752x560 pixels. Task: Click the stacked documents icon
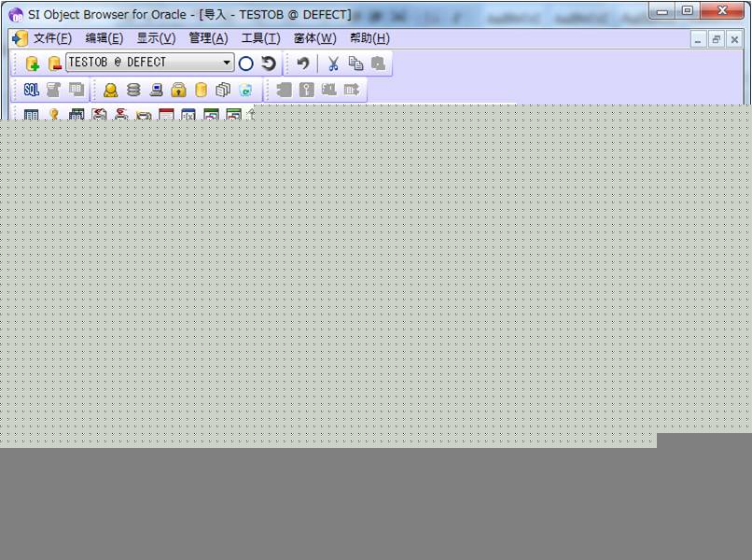(223, 90)
